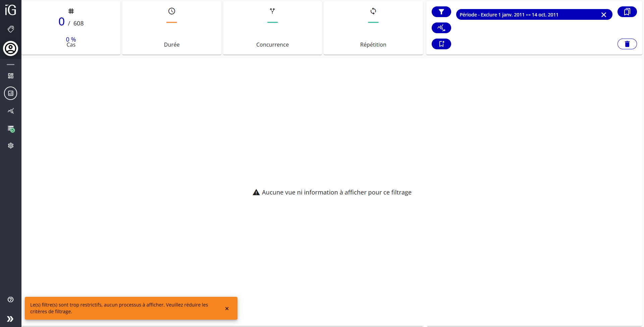The height and width of the screenshot is (327, 644).
Task: Open the analytics search icon in sidebar
Action: (11, 111)
